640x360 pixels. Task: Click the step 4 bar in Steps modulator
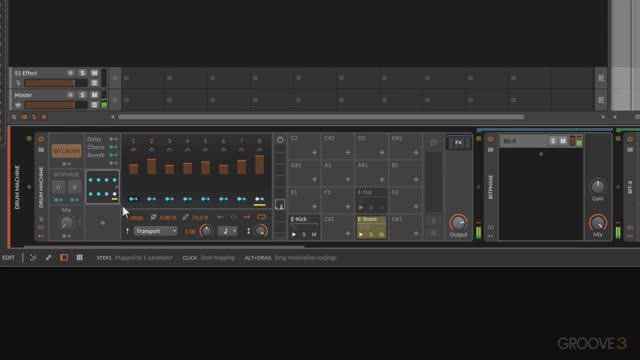pyautogui.click(x=187, y=168)
